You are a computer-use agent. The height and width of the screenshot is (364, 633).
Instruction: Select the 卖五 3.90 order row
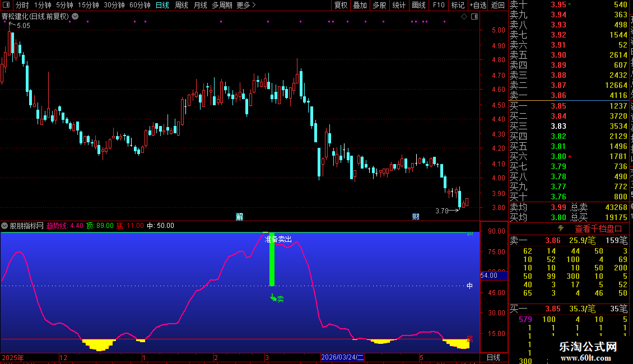pyautogui.click(x=569, y=55)
